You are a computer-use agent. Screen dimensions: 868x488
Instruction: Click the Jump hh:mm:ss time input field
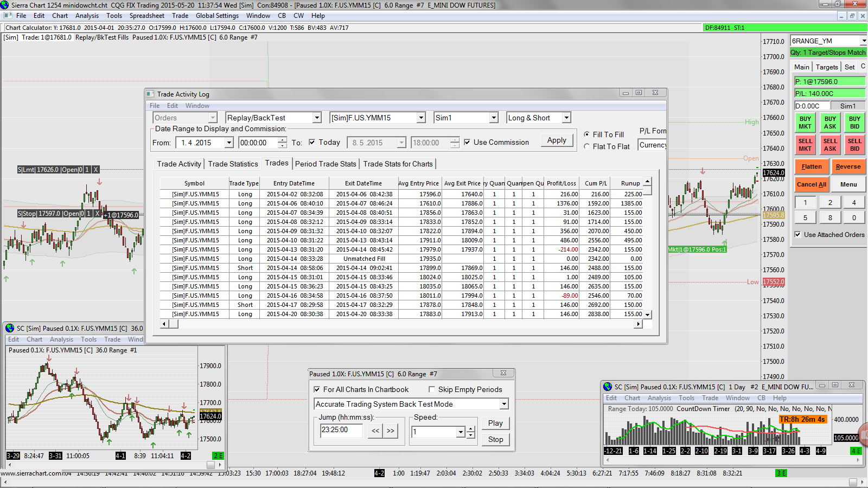pyautogui.click(x=342, y=431)
